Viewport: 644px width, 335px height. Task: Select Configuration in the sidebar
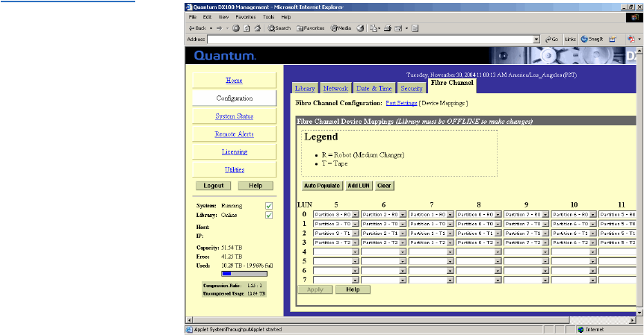pyautogui.click(x=234, y=98)
